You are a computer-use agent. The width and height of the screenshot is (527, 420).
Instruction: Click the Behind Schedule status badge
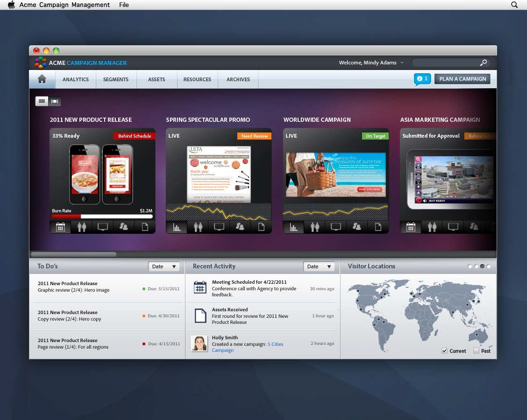135,136
